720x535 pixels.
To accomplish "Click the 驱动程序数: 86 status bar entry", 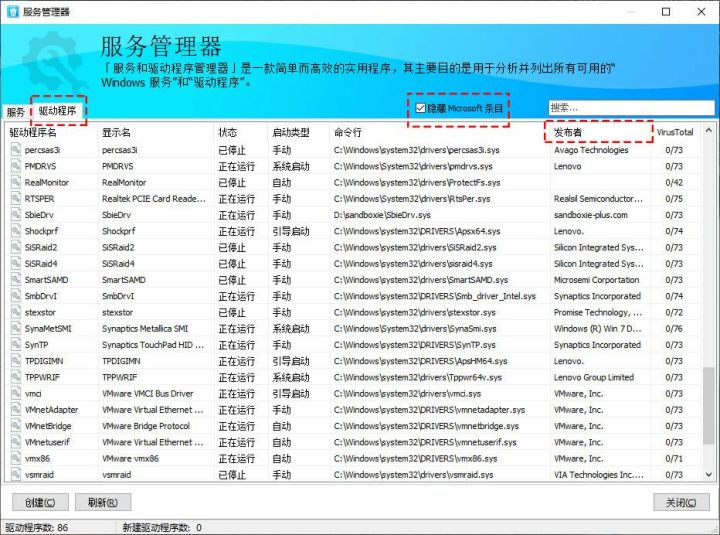I will point(37,528).
